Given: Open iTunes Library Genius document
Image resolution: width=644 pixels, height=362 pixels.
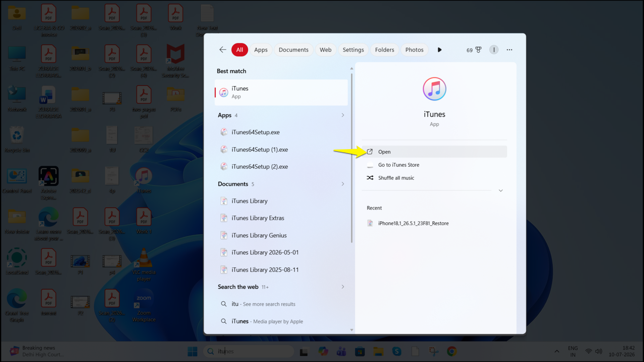Looking at the screenshot, I should [281, 235].
